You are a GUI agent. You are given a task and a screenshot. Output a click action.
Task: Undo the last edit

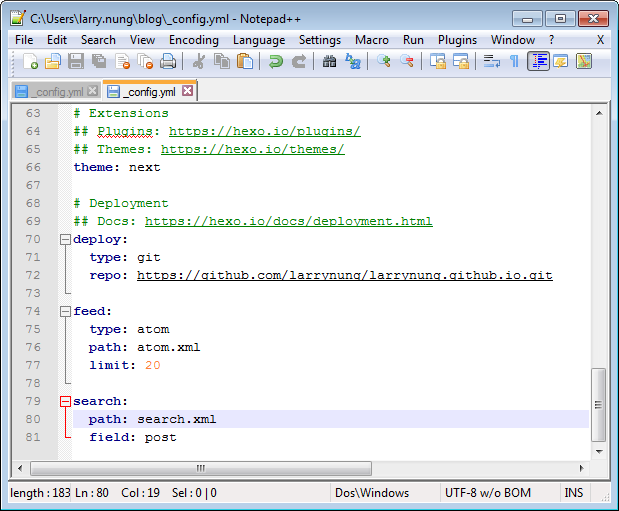tap(276, 61)
